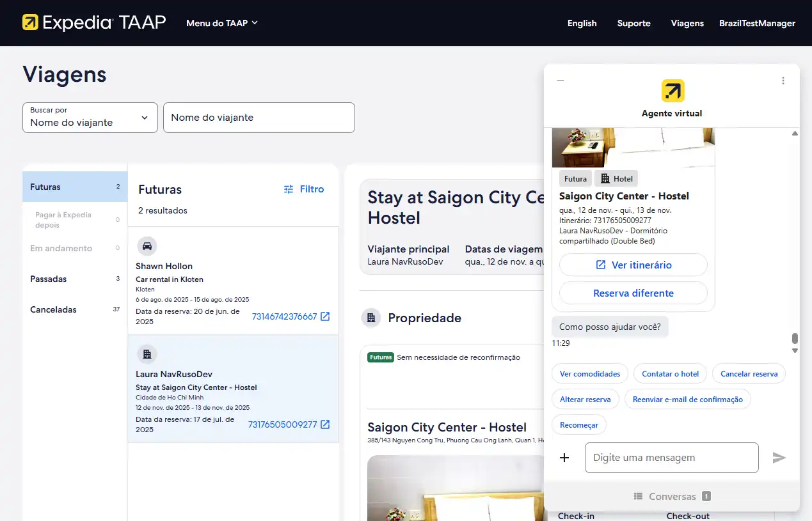Click the virtual agent yellow avatar logo
Viewport: 812px width, 521px height.
coord(673,91)
